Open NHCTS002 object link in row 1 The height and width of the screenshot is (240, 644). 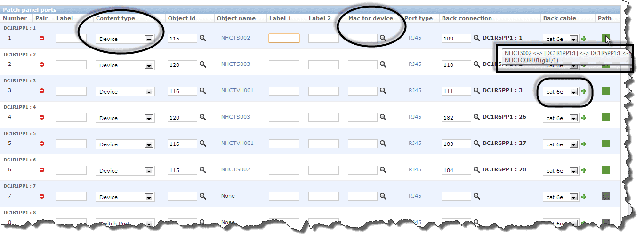coord(235,38)
